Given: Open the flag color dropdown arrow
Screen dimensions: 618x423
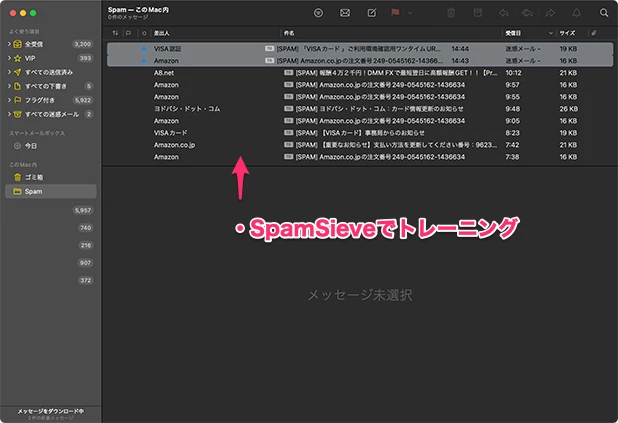Looking at the screenshot, I should point(412,13).
